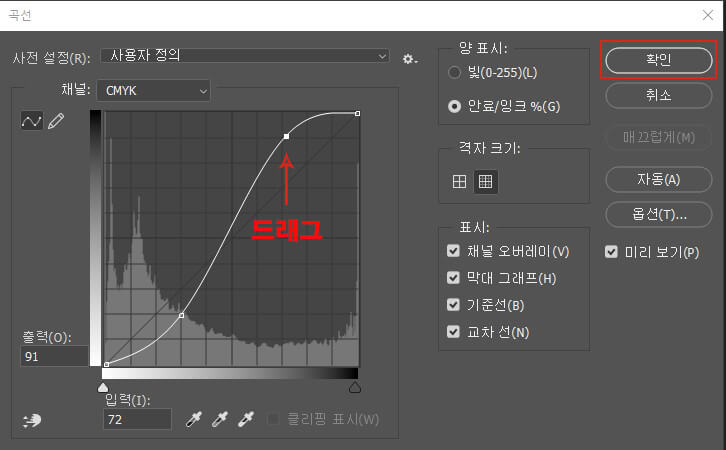Click the black input slider triangle
The width and height of the screenshot is (726, 450).
click(355, 387)
